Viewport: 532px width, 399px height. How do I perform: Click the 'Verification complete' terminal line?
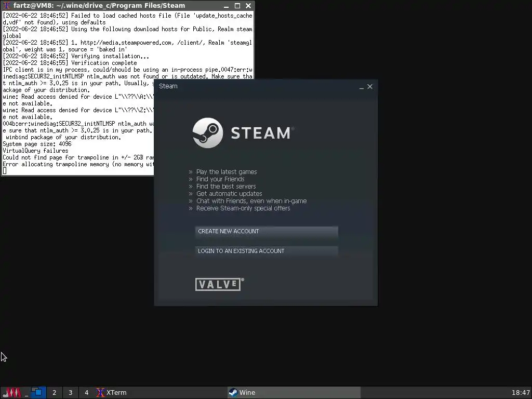(70, 63)
